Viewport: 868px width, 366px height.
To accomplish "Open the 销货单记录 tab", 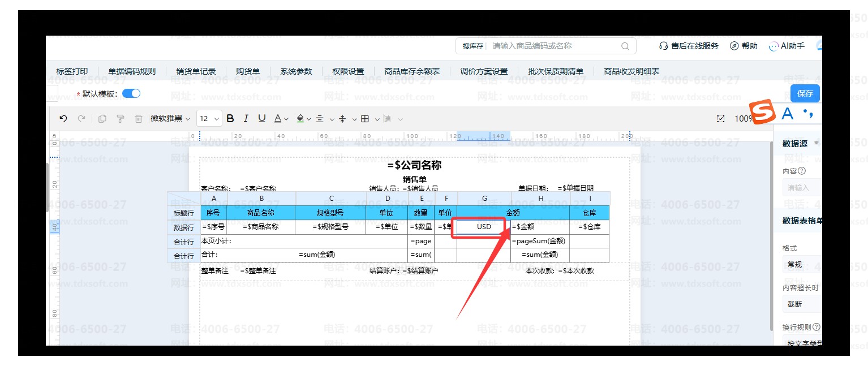I will click(196, 71).
